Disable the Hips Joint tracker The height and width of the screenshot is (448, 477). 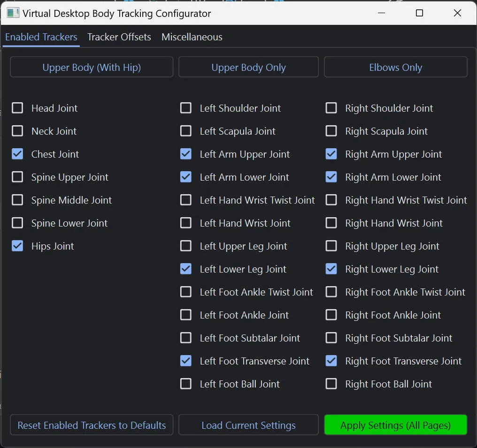pos(17,246)
